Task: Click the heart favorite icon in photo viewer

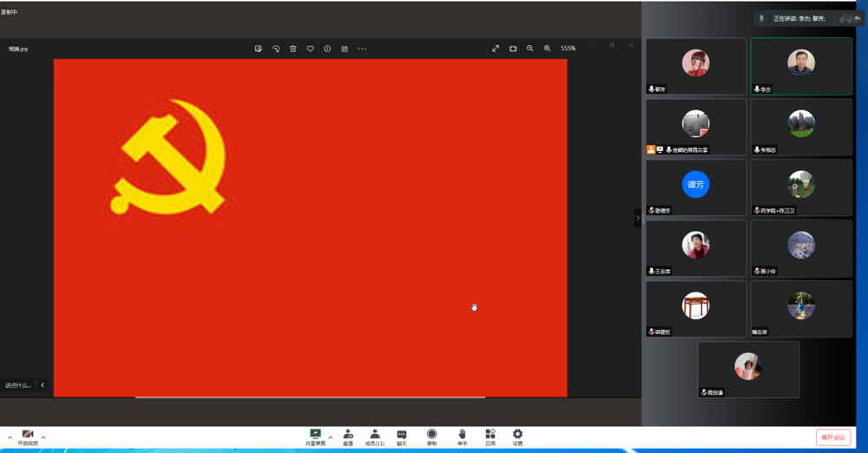Action: (x=310, y=49)
